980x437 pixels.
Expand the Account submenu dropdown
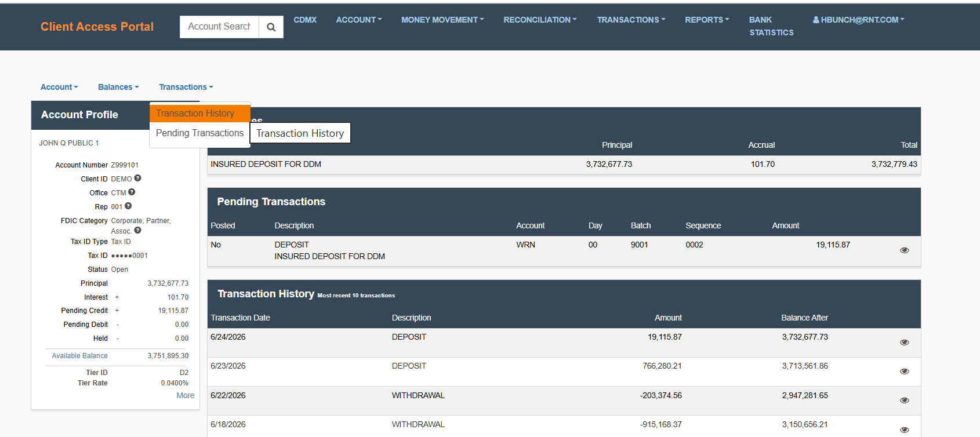pos(59,87)
